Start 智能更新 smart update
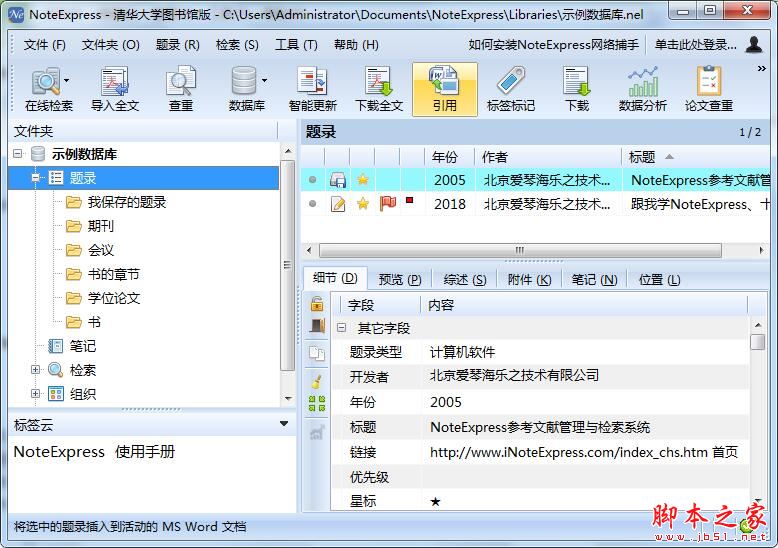 tap(313, 89)
